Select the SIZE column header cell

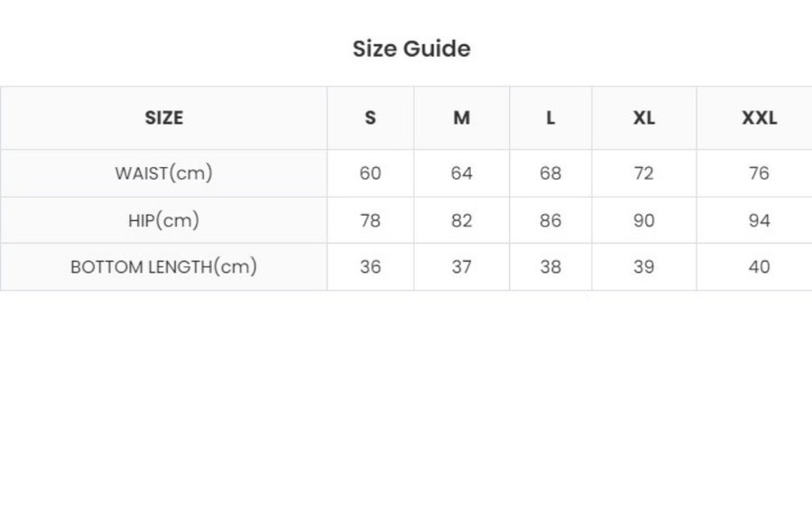pos(163,118)
